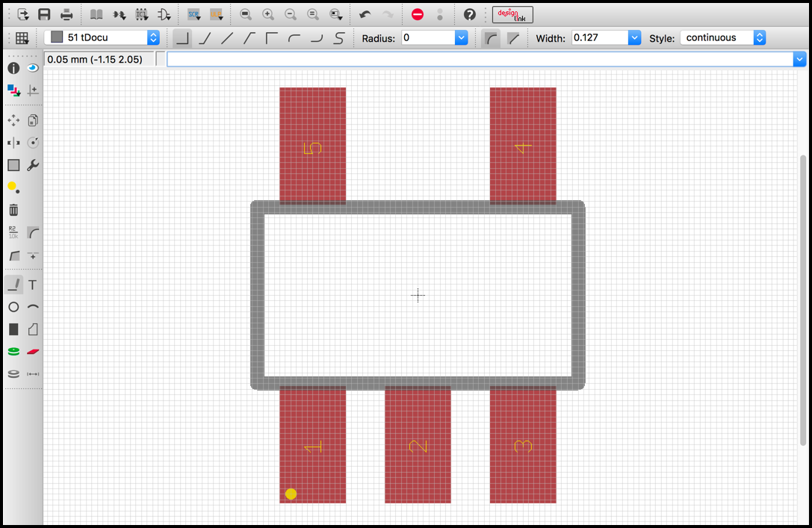Select the Dimension tool
The height and width of the screenshot is (528, 812).
coord(33,373)
